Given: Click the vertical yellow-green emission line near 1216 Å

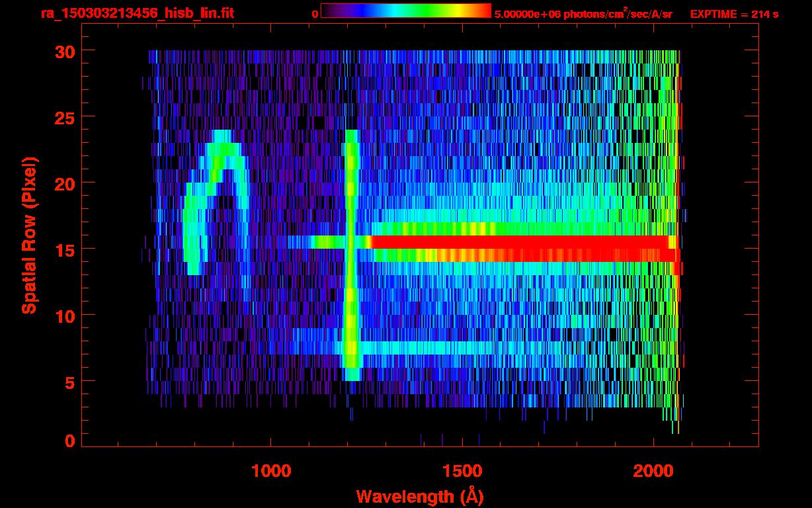Looking at the screenshot, I should [x=351, y=255].
